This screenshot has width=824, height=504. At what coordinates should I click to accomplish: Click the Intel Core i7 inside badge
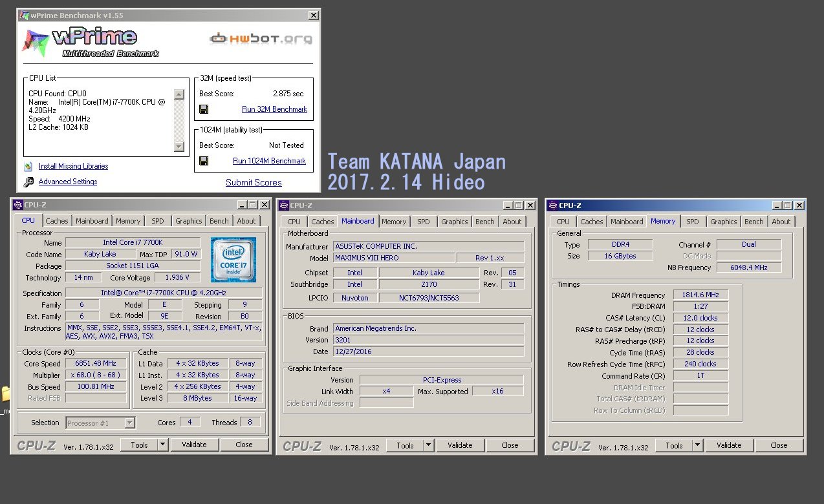point(233,260)
